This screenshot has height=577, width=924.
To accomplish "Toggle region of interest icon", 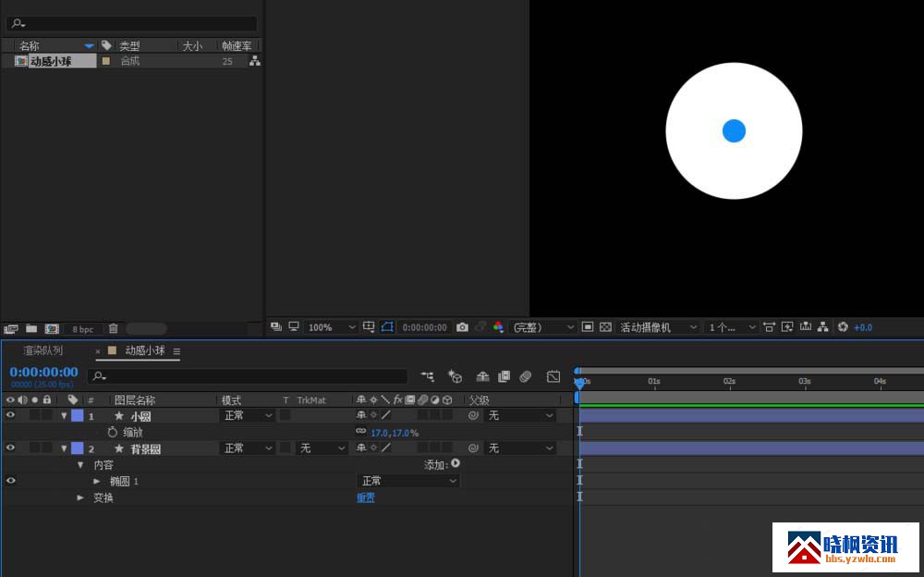I will tap(588, 326).
